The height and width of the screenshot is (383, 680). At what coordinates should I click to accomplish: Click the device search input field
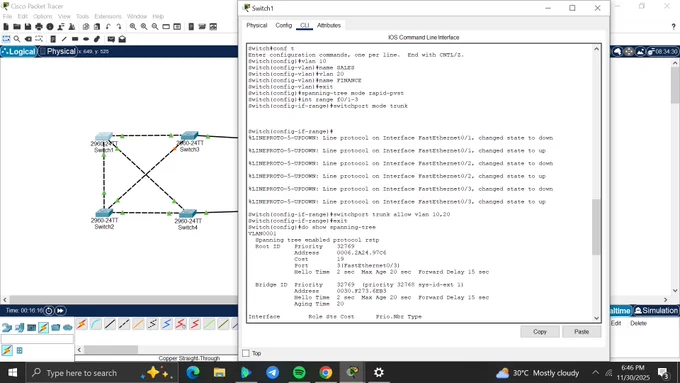[37, 339]
